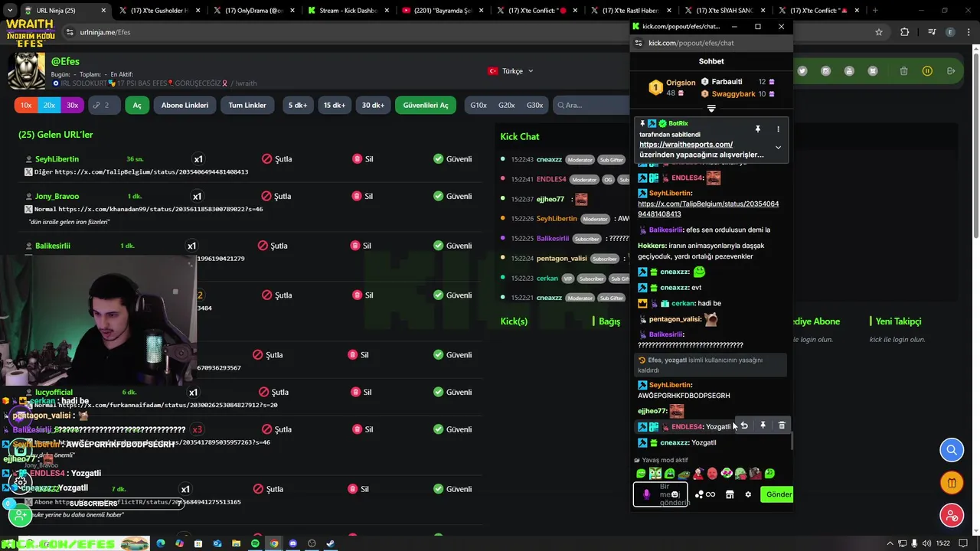Click the trash icon in the green toolbar
The image size is (980, 551).
pyautogui.click(x=903, y=71)
